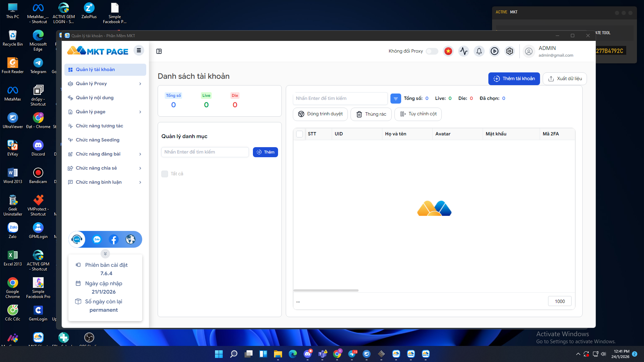Collapse sidebar with hamburger menu icon
Viewport: 644px width, 362px height.
point(139,51)
